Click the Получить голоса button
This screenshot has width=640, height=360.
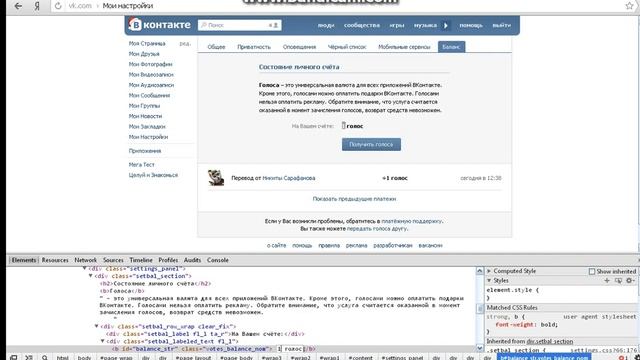[371, 144]
